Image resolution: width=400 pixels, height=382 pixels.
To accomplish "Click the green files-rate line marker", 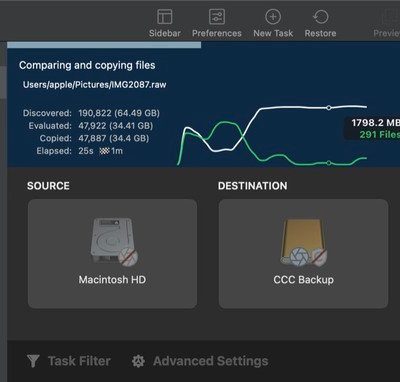I will [329, 163].
